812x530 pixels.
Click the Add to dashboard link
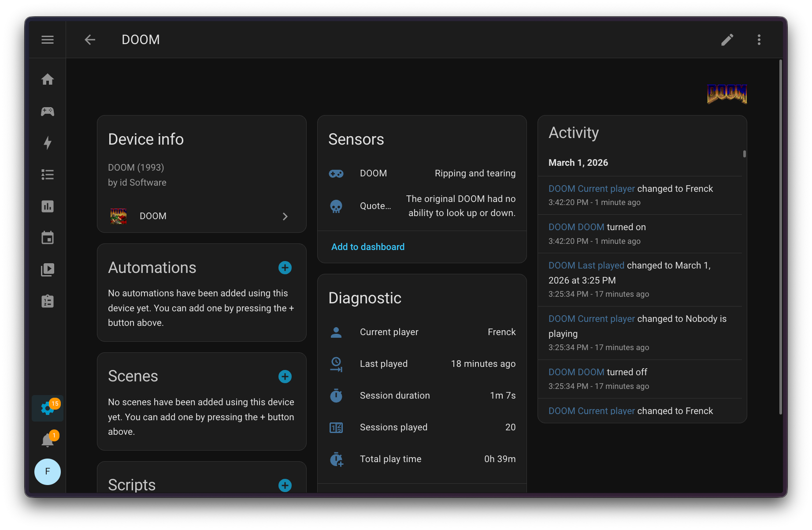point(367,246)
